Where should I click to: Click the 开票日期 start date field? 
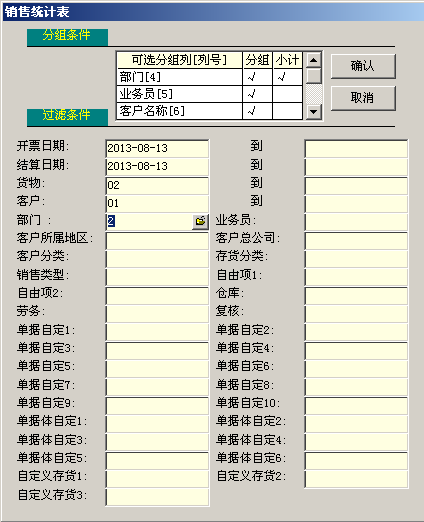pos(157,148)
